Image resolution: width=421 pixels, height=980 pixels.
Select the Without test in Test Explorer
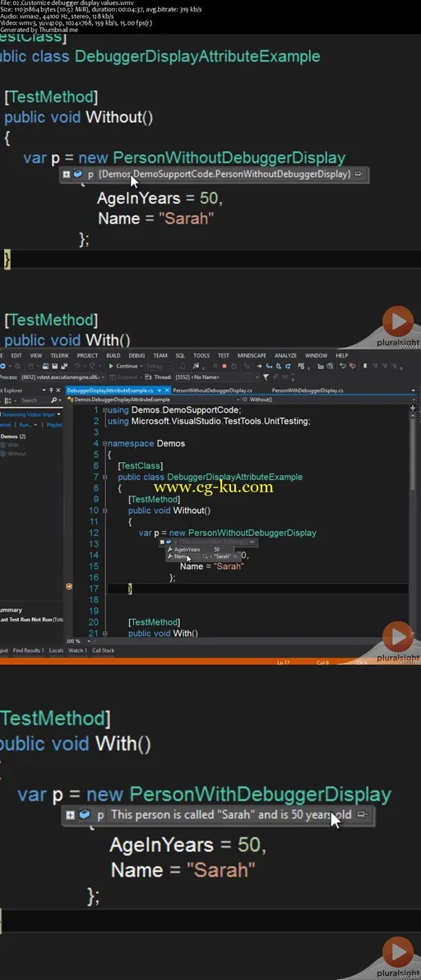tap(16, 454)
